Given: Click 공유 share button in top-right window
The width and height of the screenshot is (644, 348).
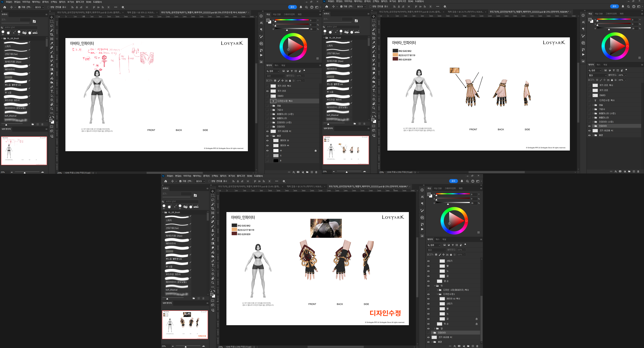Looking at the screenshot, I should pos(614,6).
